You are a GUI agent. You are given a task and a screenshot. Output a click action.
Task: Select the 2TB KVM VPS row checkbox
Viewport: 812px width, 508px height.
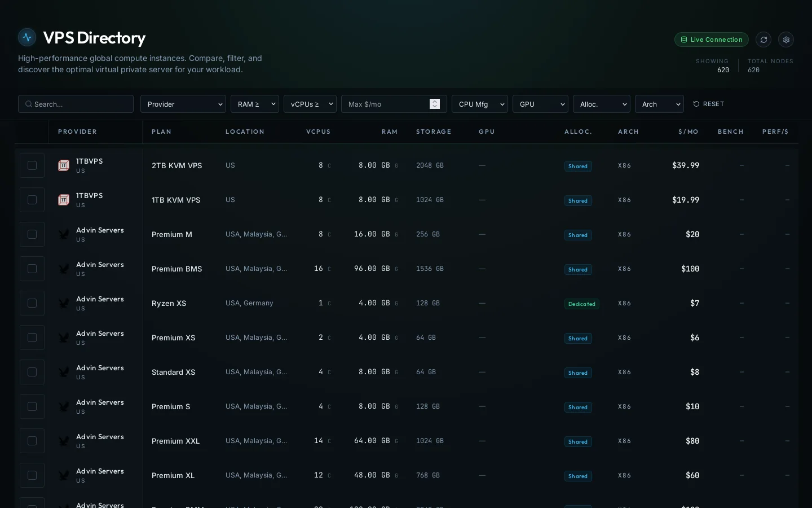[x=32, y=165]
